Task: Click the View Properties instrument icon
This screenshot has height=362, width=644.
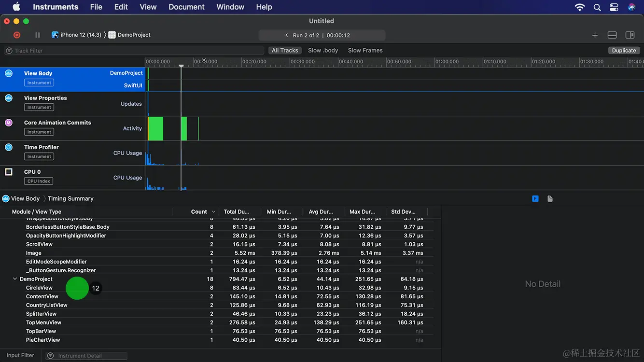Action: coord(9,98)
